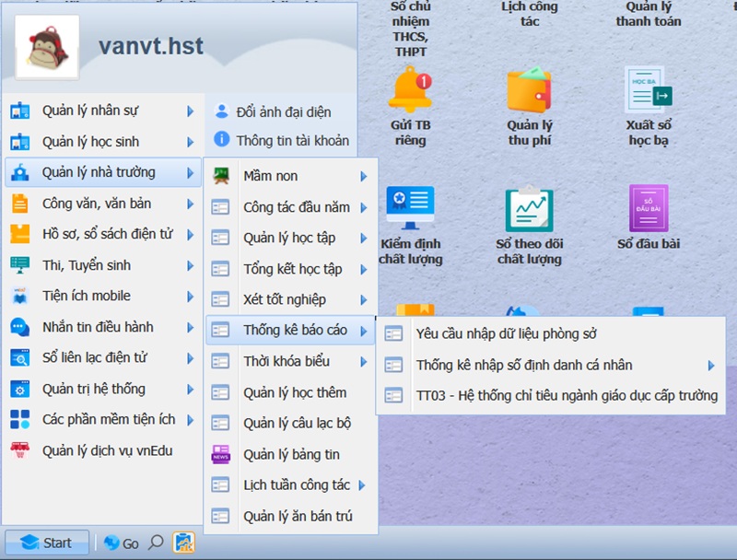Expand the Quản lý học sinh submenu arrow
The image size is (737, 560).
(x=191, y=142)
